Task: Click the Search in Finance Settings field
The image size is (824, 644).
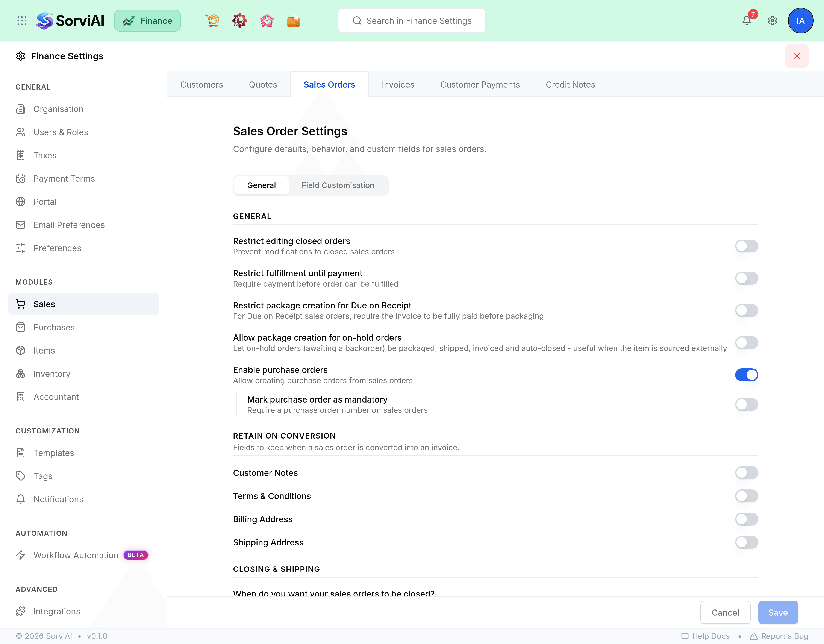Action: pyautogui.click(x=412, y=21)
